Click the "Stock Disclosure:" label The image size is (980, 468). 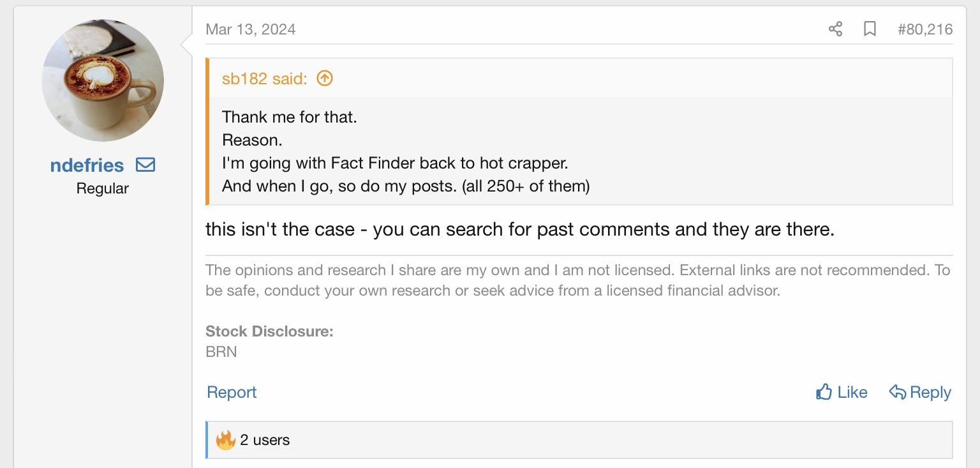[269, 331]
